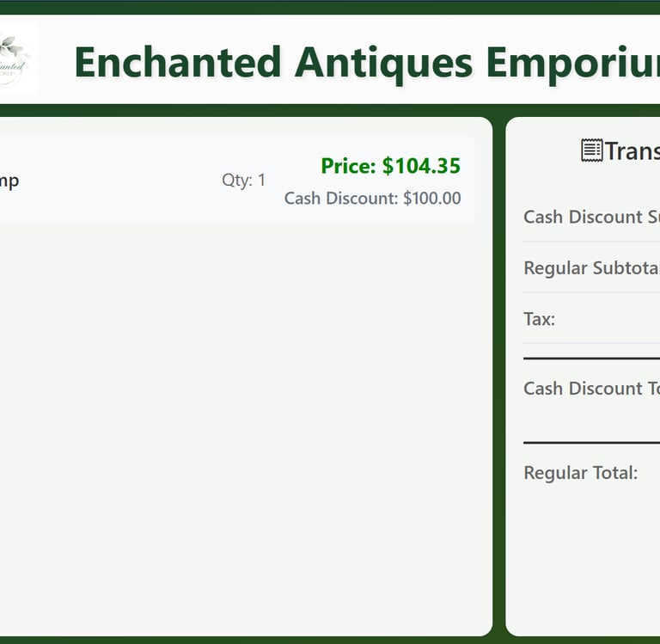
Task: Select the Regular Subtotal row
Action: (x=591, y=268)
